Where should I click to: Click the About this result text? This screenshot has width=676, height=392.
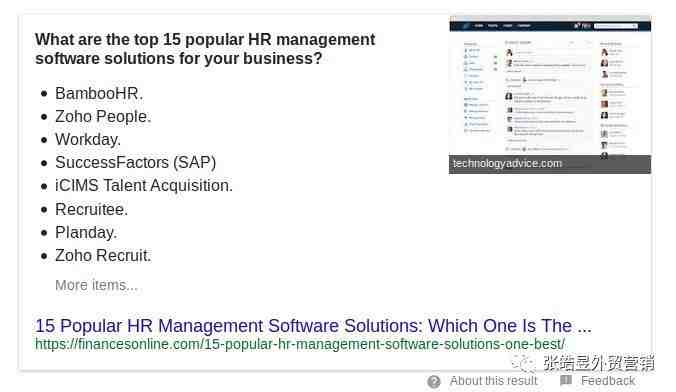coord(494,381)
